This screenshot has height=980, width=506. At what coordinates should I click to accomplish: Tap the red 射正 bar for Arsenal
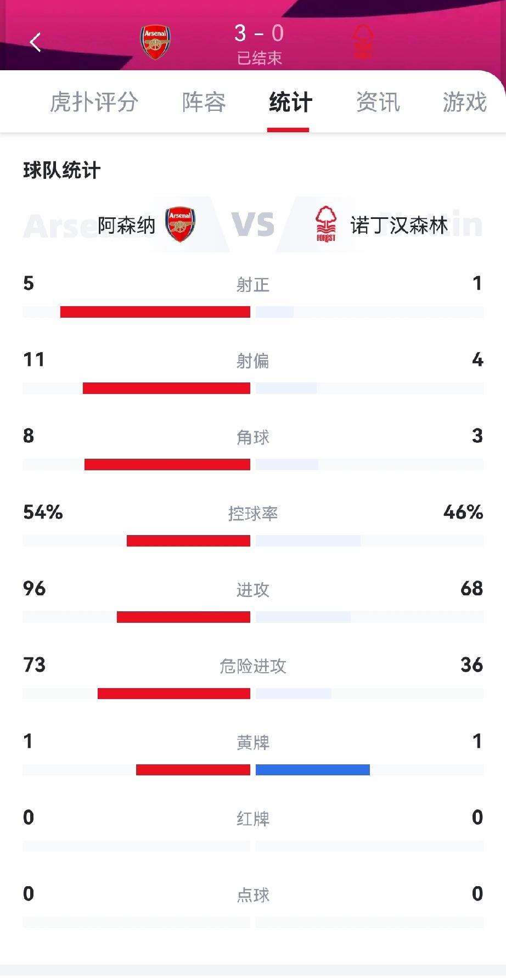[155, 312]
